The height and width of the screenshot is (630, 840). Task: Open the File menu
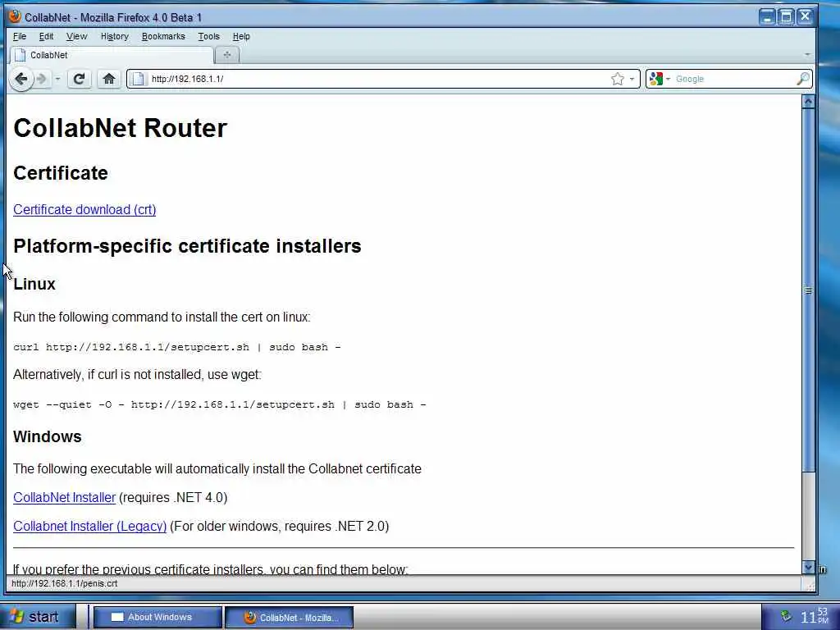tap(20, 36)
